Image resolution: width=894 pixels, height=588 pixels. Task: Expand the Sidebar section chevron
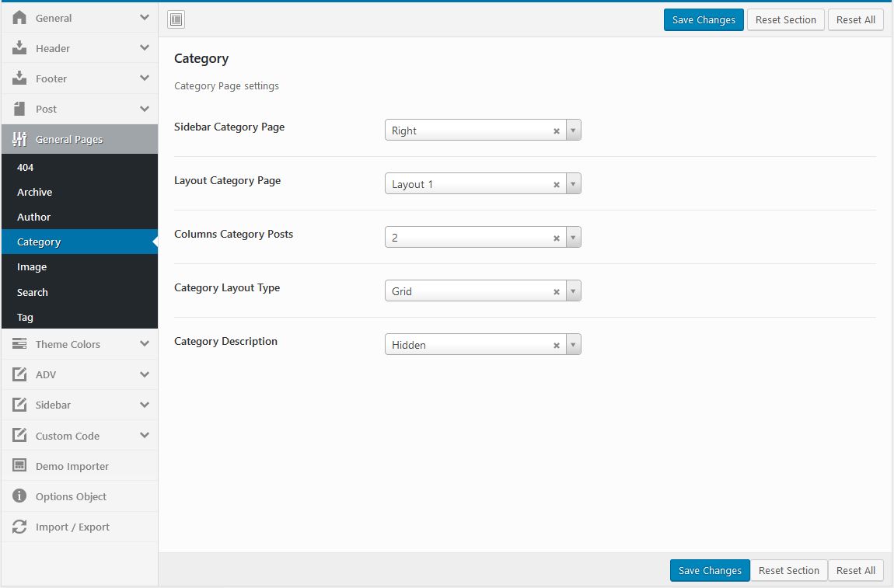tap(145, 405)
